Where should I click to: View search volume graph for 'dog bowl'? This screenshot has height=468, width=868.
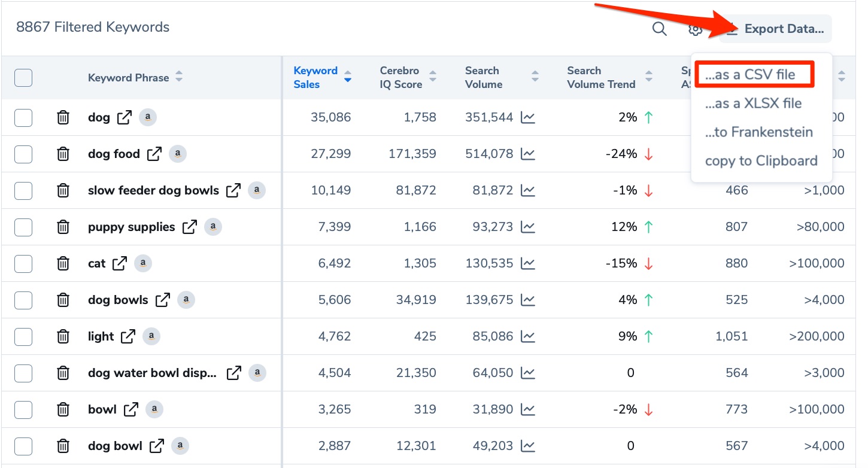coord(527,446)
